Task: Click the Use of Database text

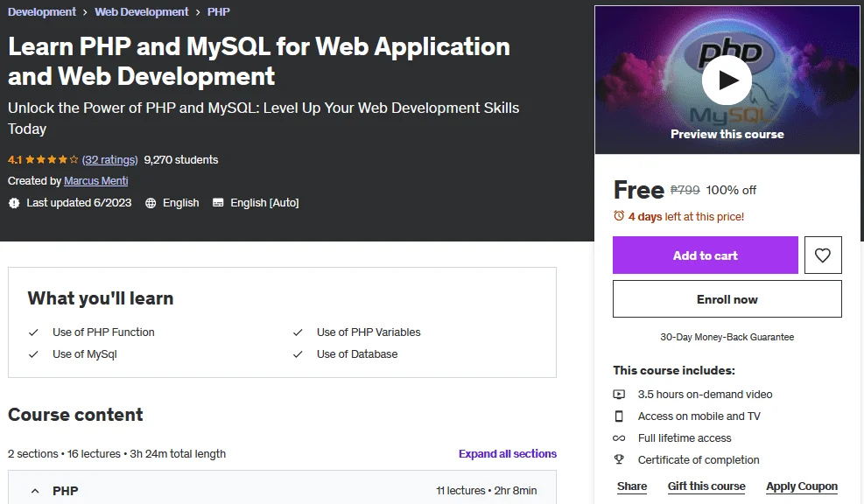Action: click(x=357, y=354)
